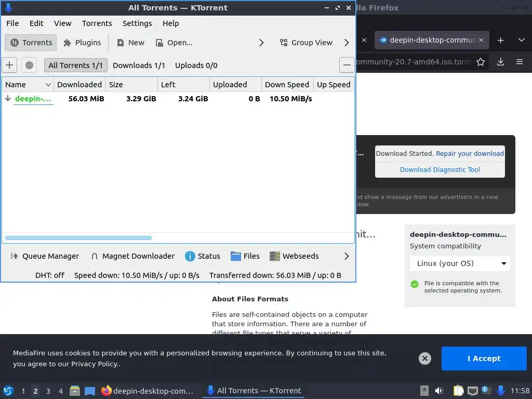Sort by the Up Speed column header
The height and width of the screenshot is (399, 532).
coord(334,85)
